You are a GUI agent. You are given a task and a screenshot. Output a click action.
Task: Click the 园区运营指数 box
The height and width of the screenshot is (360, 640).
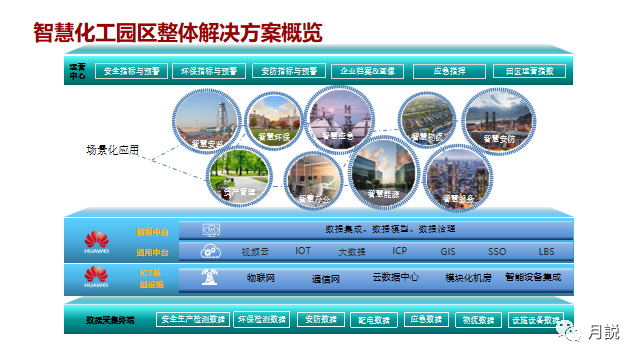click(x=529, y=71)
